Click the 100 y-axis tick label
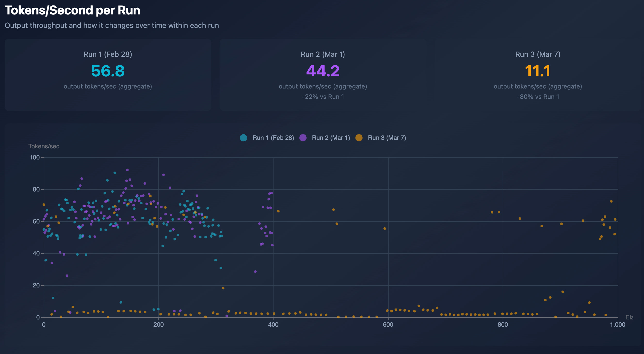The image size is (644, 354). [35, 157]
